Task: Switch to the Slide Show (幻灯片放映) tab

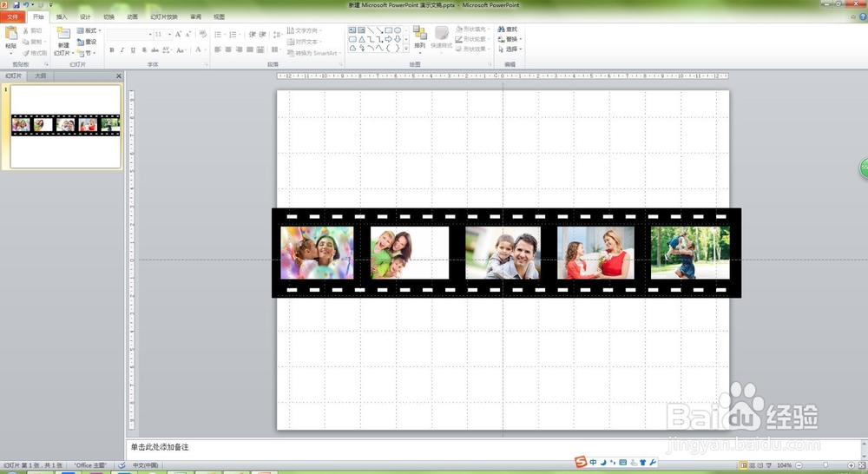Action: pos(164,17)
